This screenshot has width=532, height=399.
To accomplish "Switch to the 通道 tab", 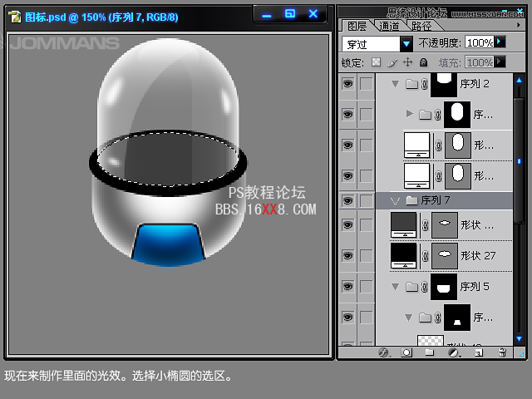I will (389, 26).
